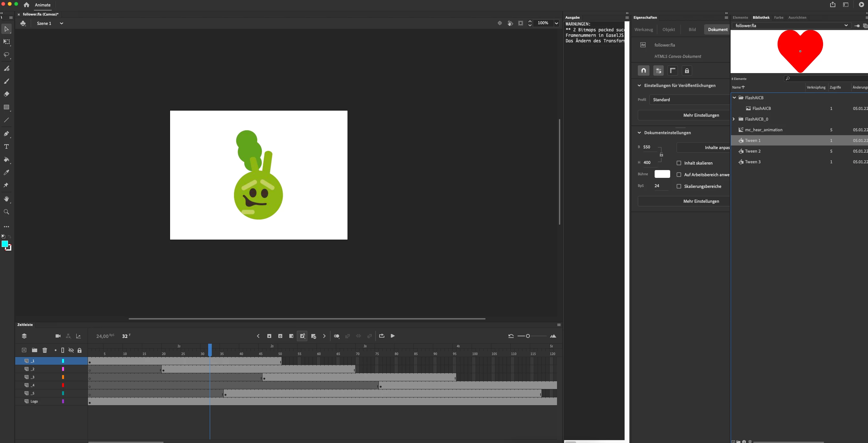Select the Lasso tool
868x443 pixels.
(6, 55)
